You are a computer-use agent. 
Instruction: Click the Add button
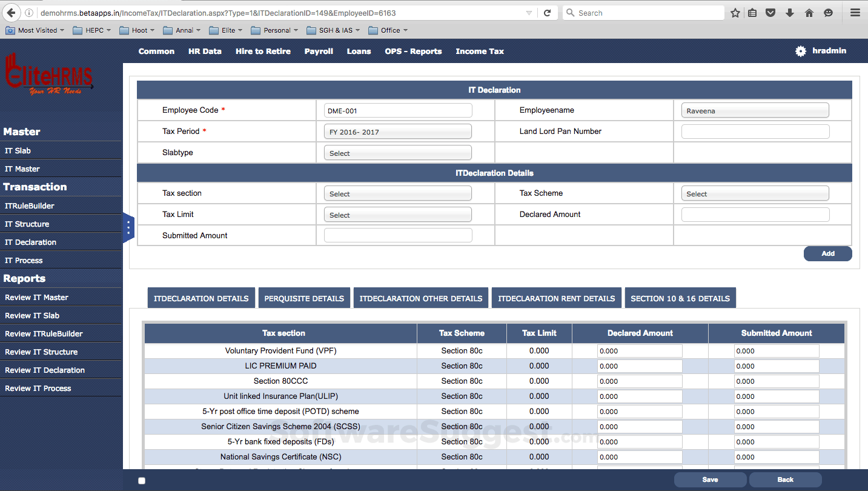[827, 253]
